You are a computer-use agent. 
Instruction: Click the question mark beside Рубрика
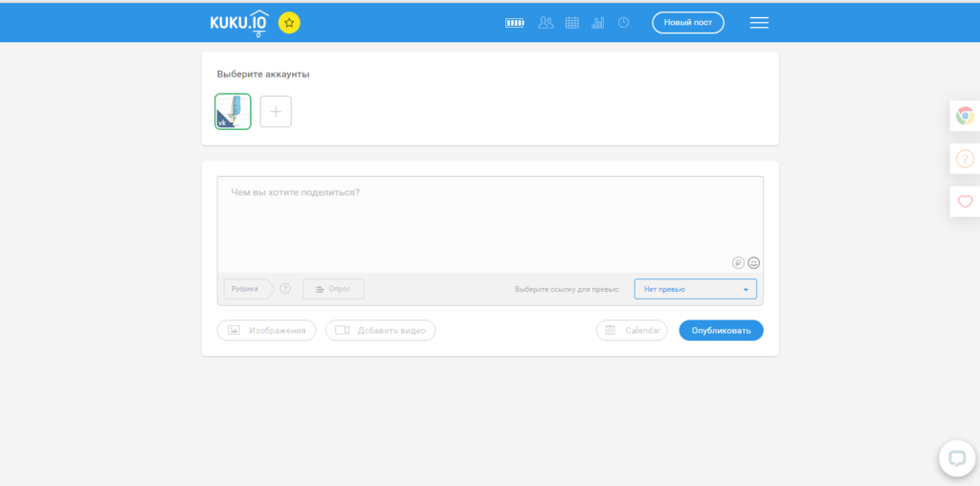coord(285,288)
